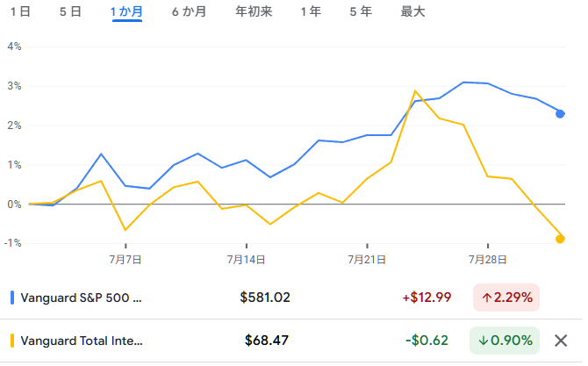Open the 6か月 range tab

point(190,11)
